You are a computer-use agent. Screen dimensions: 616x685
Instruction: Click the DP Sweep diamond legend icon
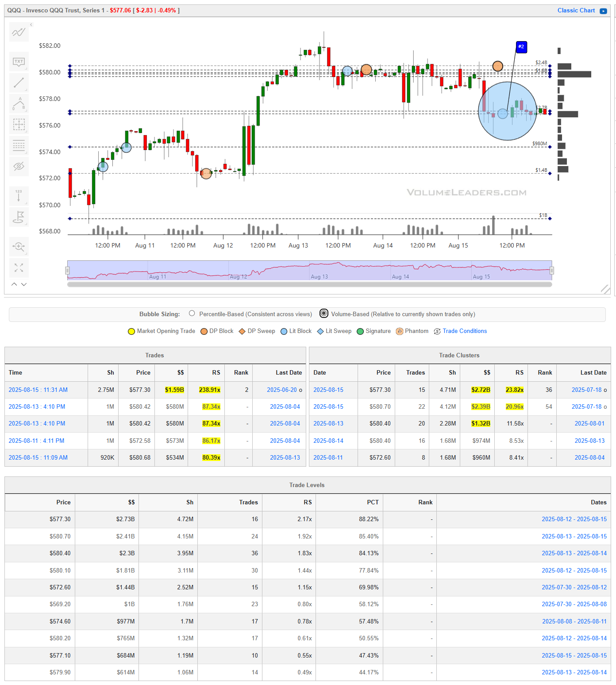242,331
